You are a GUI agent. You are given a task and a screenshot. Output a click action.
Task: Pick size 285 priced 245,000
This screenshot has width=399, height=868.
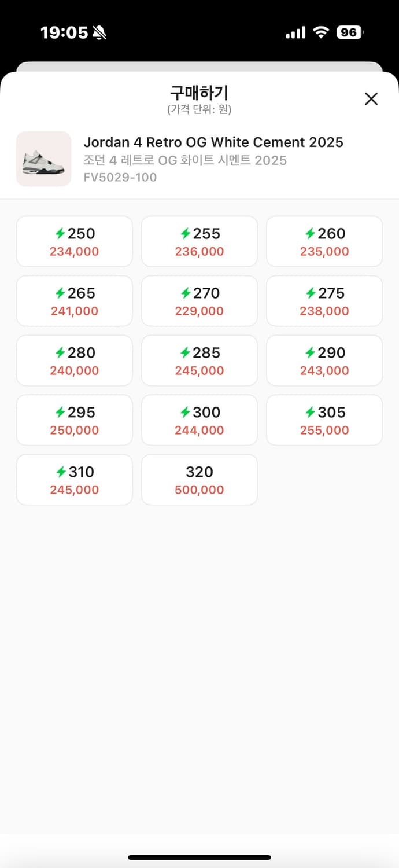point(199,361)
